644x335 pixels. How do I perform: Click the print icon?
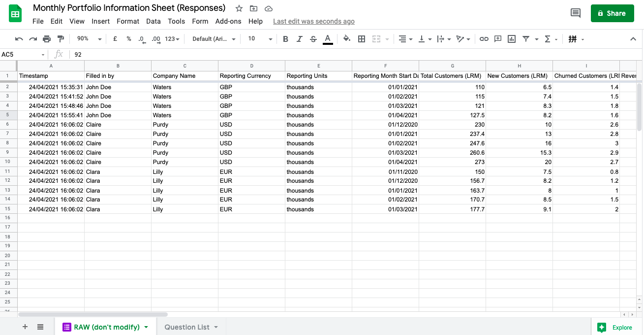(47, 39)
